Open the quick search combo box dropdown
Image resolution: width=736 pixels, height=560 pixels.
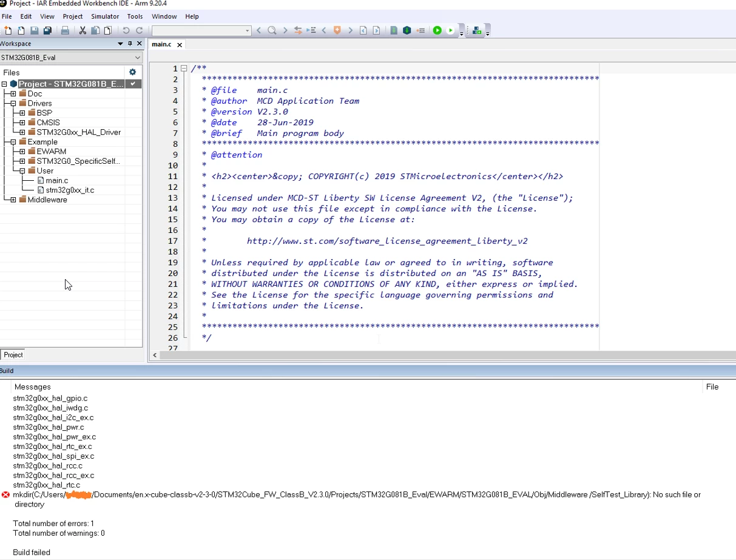tap(247, 30)
